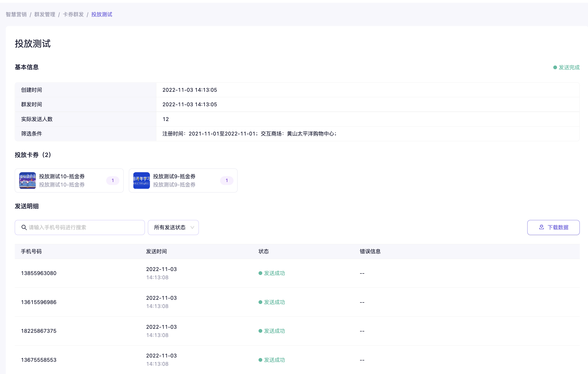The width and height of the screenshot is (588, 374).
Task: Click 发送成功 status dot for 13855963080
Action: point(260,273)
